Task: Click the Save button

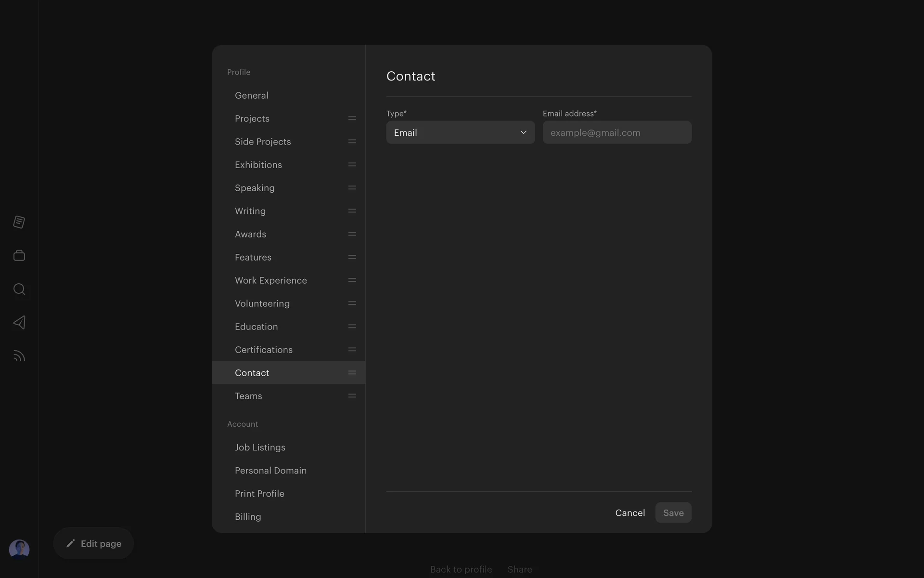Action: (673, 513)
